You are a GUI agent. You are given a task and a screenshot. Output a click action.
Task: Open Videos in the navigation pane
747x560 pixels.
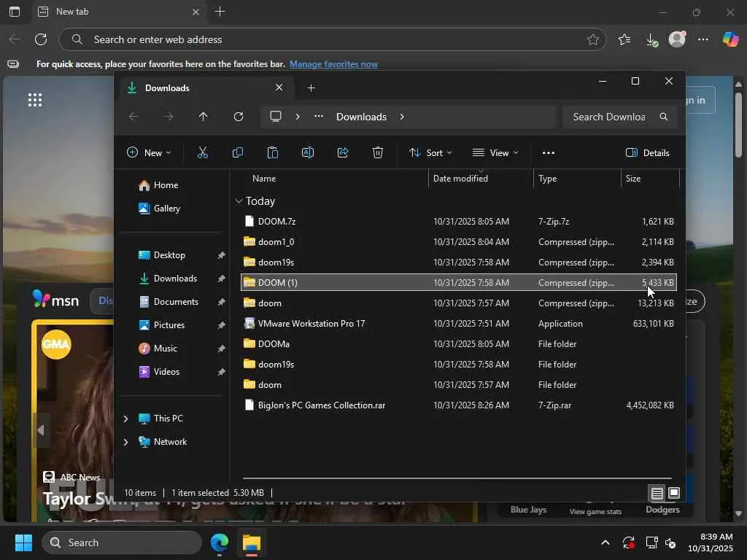[166, 372]
